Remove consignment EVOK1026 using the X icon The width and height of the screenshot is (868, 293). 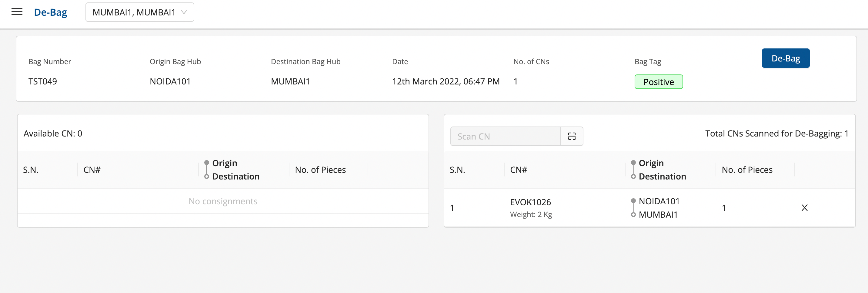click(804, 208)
